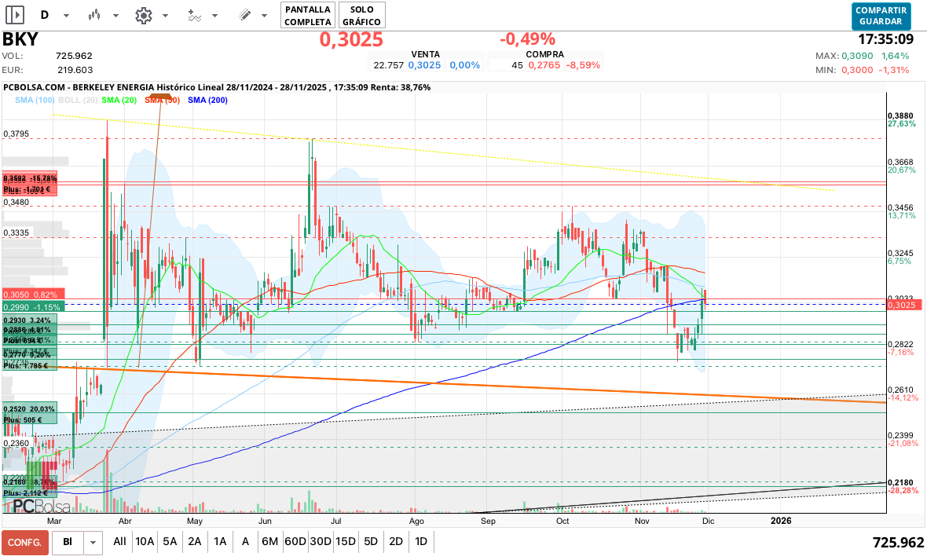Viewport: 927px width, 560px height.
Task: Click the candlestick chart type icon
Action: 95,15
